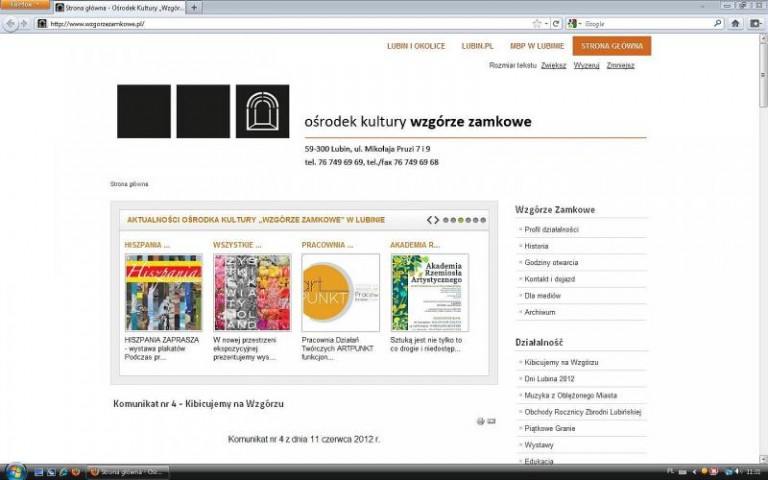Focus the URL address field
Viewport: 768px width, 480px height.
(289, 24)
